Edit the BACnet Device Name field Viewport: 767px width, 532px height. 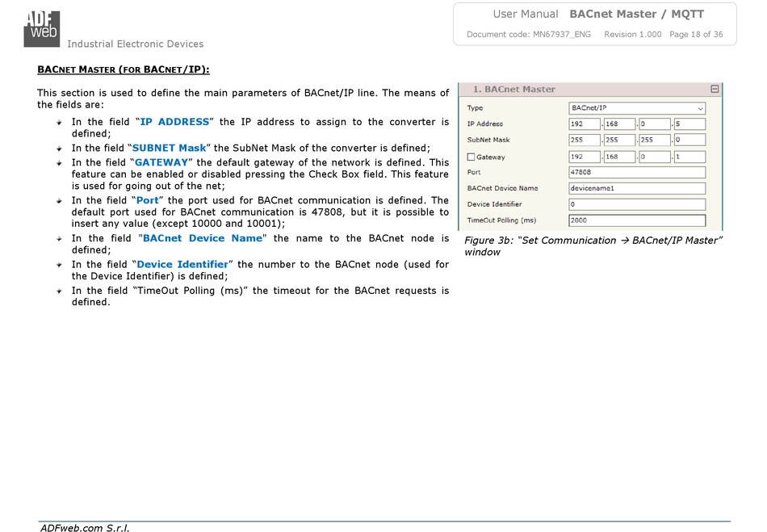637,189
